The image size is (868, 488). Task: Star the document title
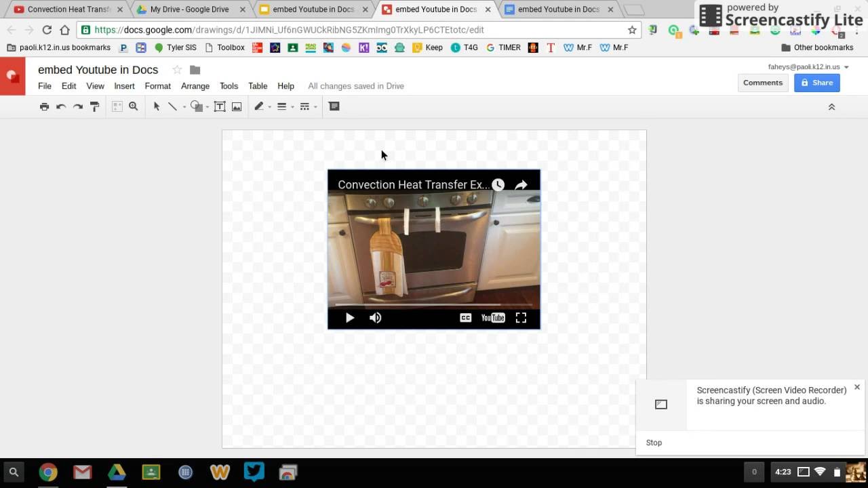click(177, 70)
